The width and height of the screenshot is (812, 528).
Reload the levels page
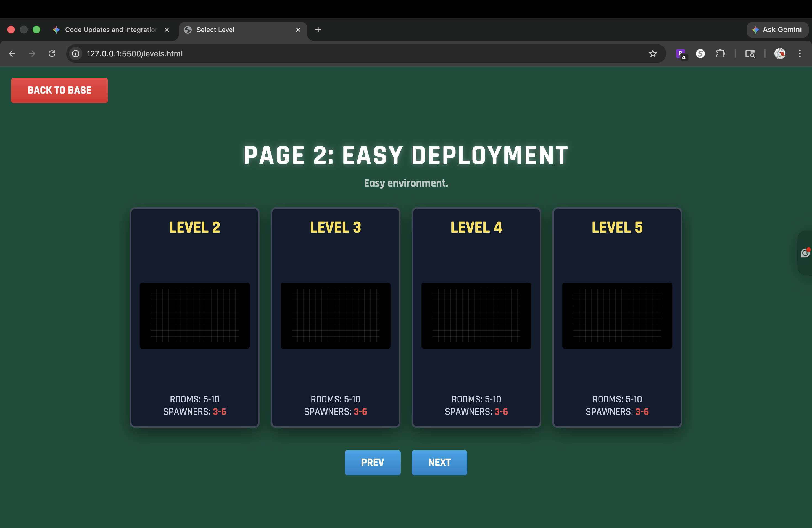52,54
